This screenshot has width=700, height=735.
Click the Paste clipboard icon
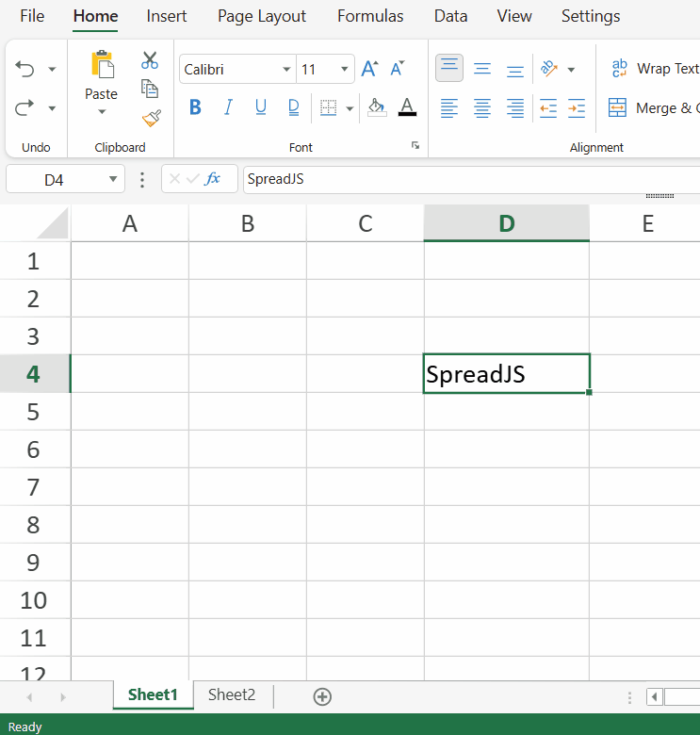tap(102, 64)
